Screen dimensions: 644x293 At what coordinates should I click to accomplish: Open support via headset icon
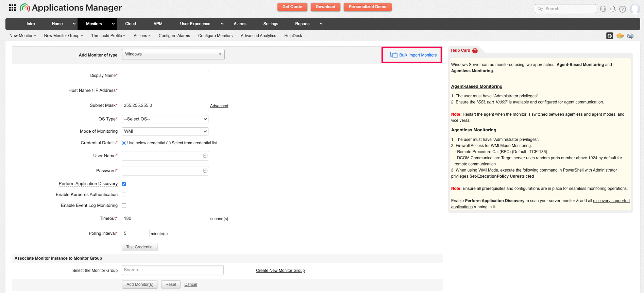point(603,9)
